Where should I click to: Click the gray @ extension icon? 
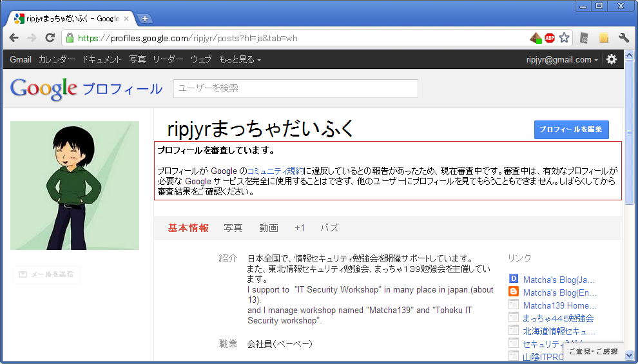pyautogui.click(x=585, y=38)
